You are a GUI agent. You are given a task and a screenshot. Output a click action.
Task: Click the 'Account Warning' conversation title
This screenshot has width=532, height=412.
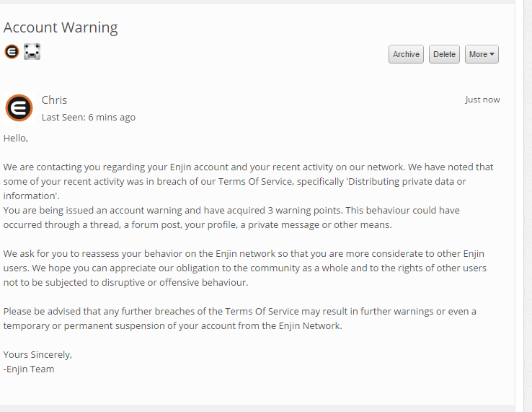tap(61, 27)
